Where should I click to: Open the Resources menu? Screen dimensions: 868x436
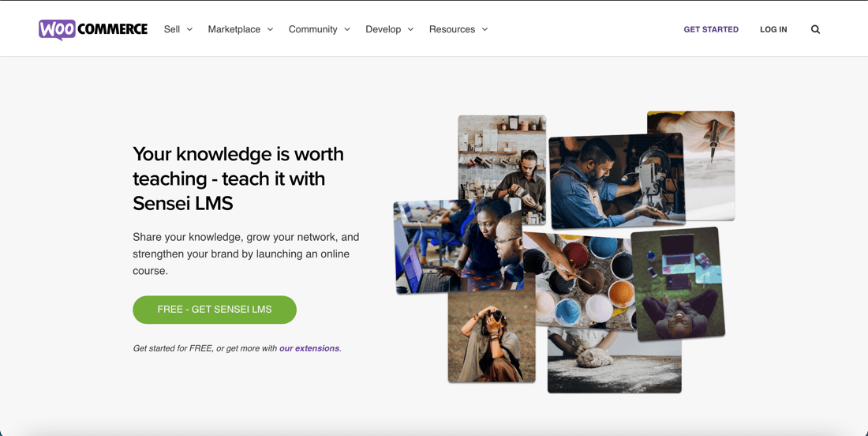(451, 29)
